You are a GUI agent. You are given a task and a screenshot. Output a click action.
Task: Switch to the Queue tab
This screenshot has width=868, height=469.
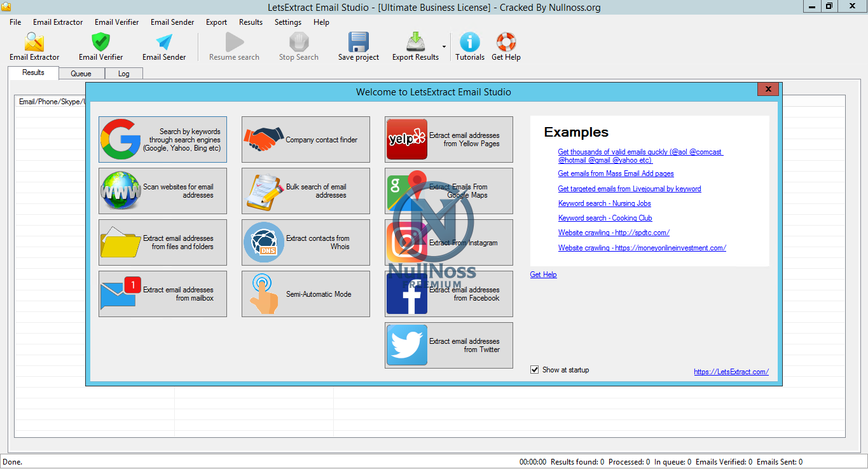tap(81, 73)
